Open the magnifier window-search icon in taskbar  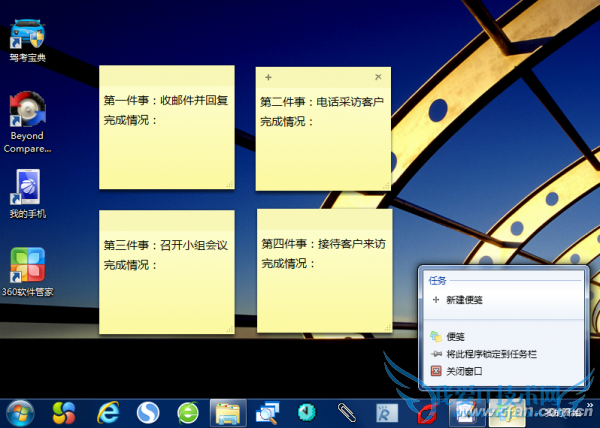pyautogui.click(x=267, y=413)
